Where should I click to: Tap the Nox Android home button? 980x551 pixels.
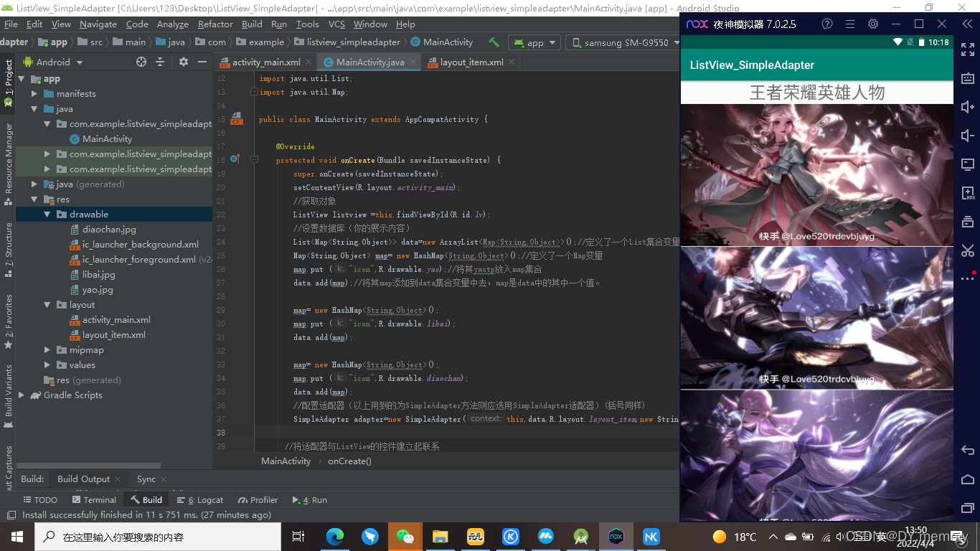coord(967,479)
